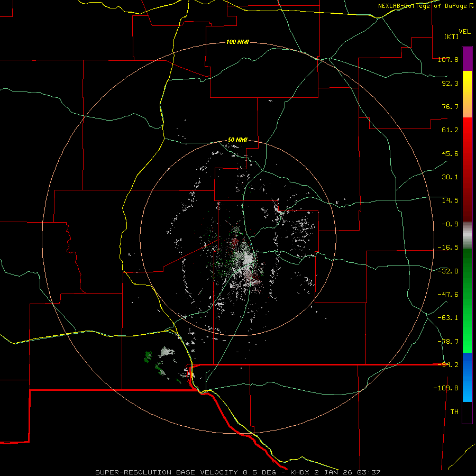This screenshot has width=476, height=476.
Task: Click the -63.1 legend value
Action: click(448, 318)
